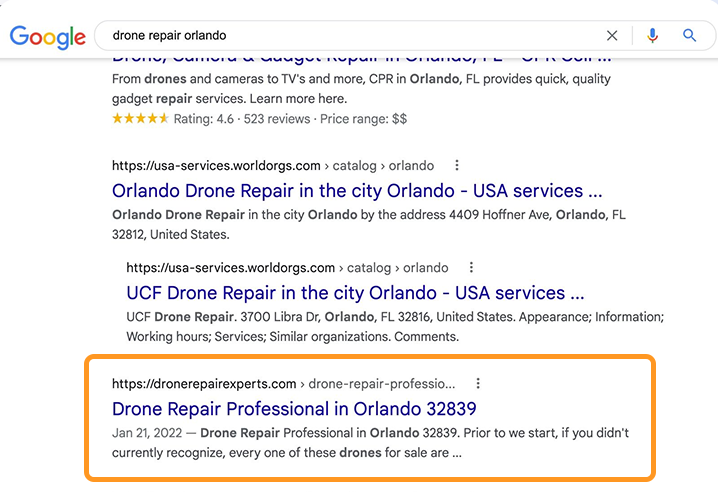Clear the search box with the X icon
Image resolution: width=718 pixels, height=492 pixels.
[x=612, y=36]
